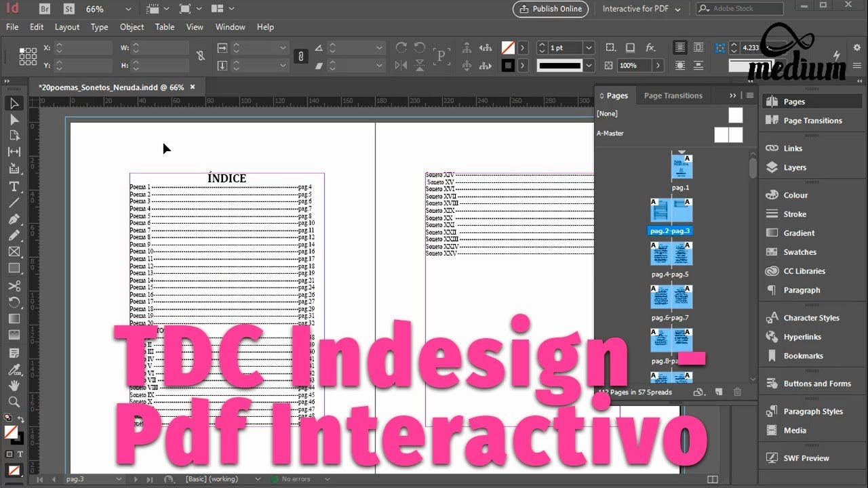Toggle formatting affects text T button
This screenshot has height=488, width=868.
(20, 454)
